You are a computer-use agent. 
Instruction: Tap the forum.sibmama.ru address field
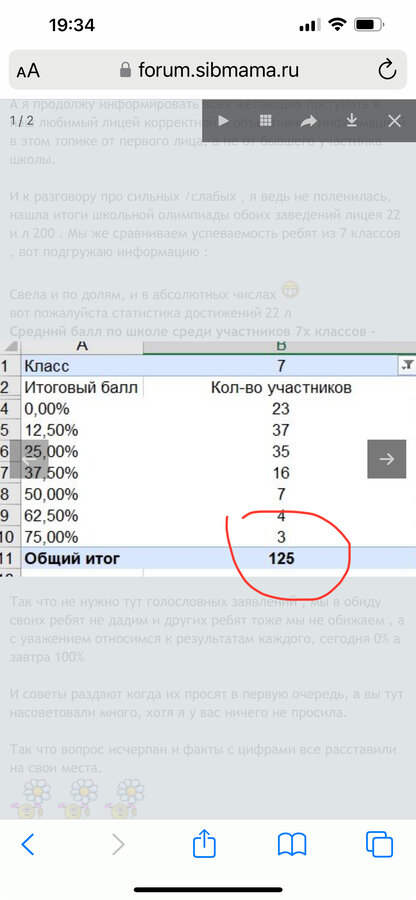[x=208, y=71]
